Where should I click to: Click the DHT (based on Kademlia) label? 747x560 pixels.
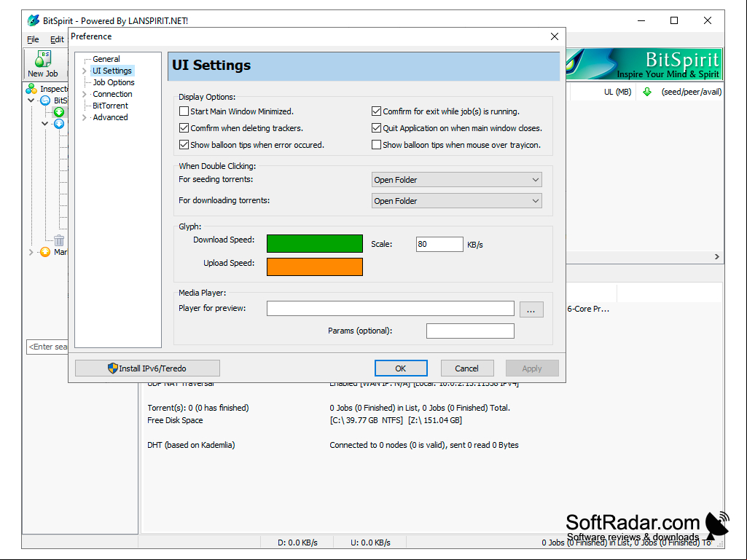click(191, 445)
